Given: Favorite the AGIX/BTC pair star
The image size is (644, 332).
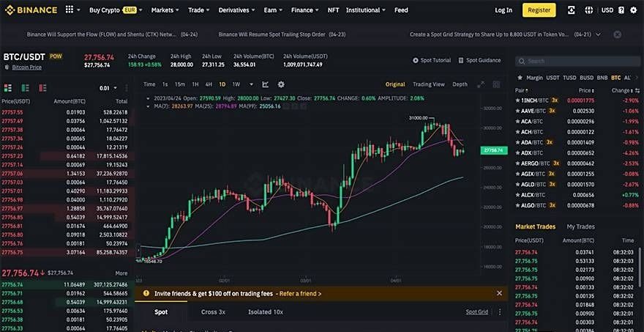Looking at the screenshot, I should (x=518, y=174).
